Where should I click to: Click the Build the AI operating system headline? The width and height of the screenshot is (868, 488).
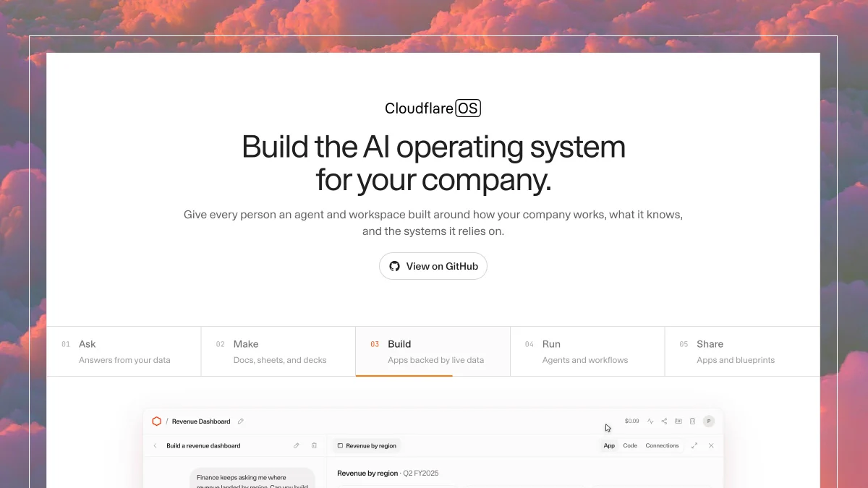click(433, 163)
